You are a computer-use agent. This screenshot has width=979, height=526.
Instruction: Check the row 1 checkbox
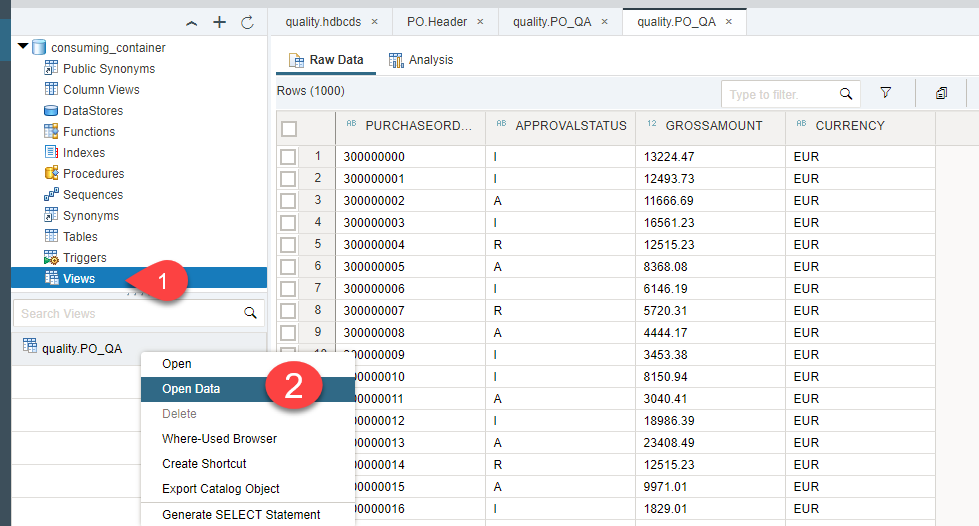(x=288, y=157)
